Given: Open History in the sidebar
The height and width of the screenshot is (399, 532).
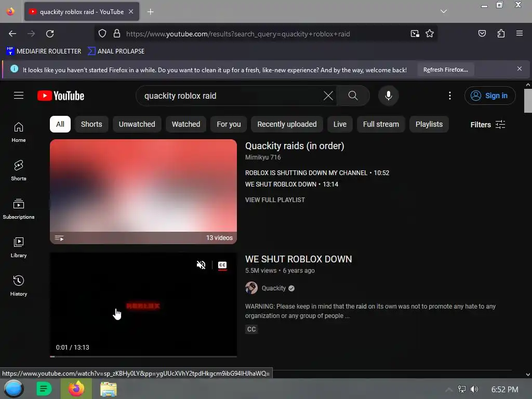Looking at the screenshot, I should [x=19, y=286].
